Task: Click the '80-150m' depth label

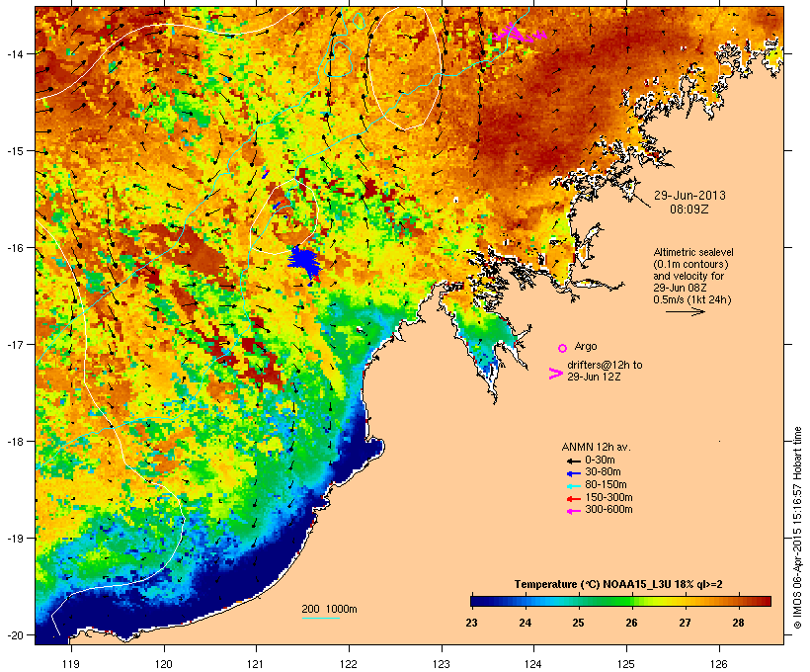Action: click(606, 485)
